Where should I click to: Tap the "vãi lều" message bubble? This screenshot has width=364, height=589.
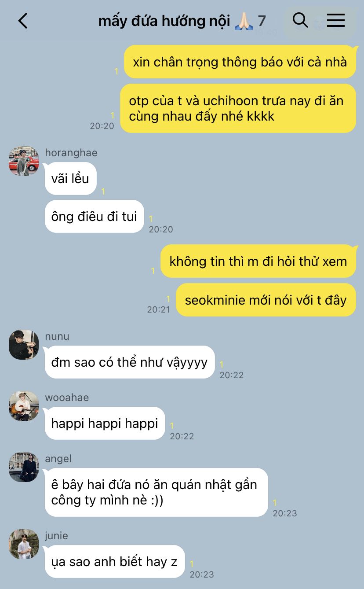point(70,178)
